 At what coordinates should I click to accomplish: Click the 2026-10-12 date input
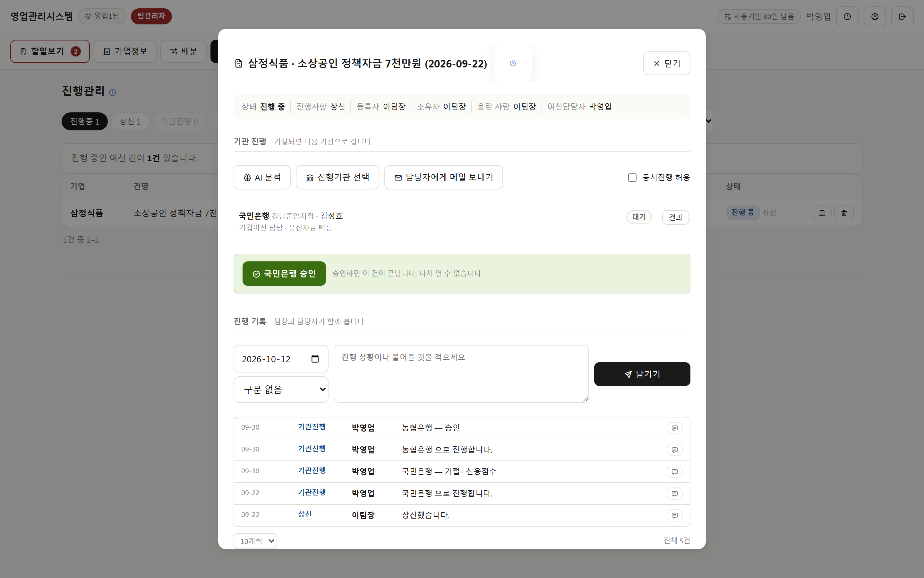[x=281, y=359]
